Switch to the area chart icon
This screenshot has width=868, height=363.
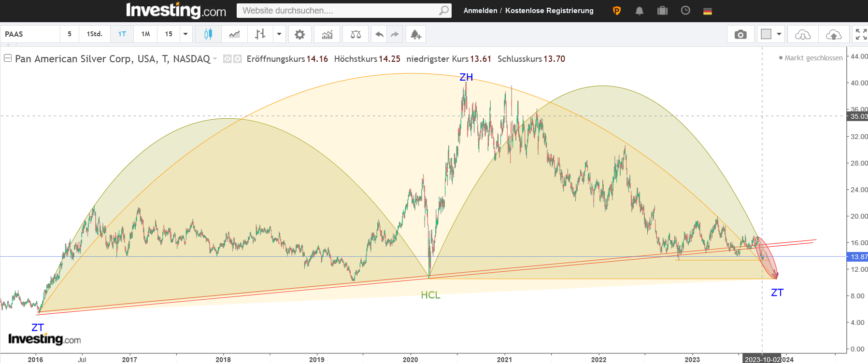[234, 34]
